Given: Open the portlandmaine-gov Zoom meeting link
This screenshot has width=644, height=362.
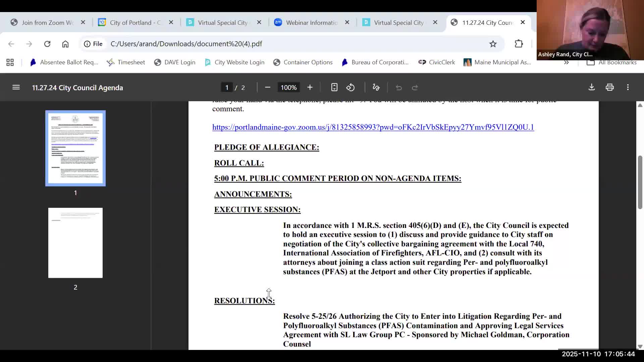Looking at the screenshot, I should pyautogui.click(x=373, y=127).
